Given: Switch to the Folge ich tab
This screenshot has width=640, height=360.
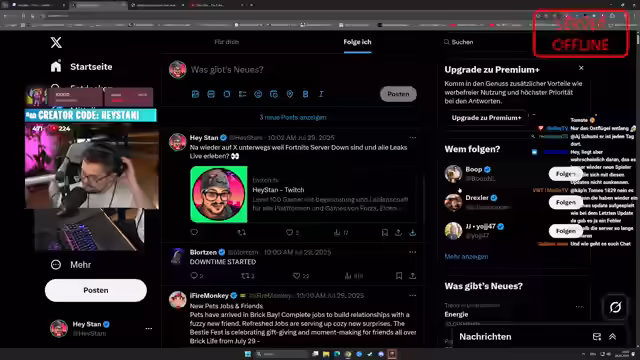Looking at the screenshot, I should (357, 42).
